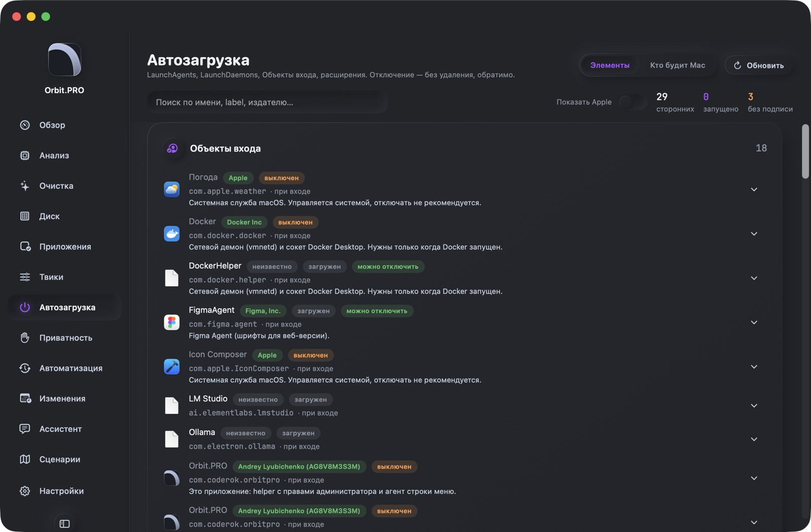Click the загружен badge on LM Studio

[311, 400]
